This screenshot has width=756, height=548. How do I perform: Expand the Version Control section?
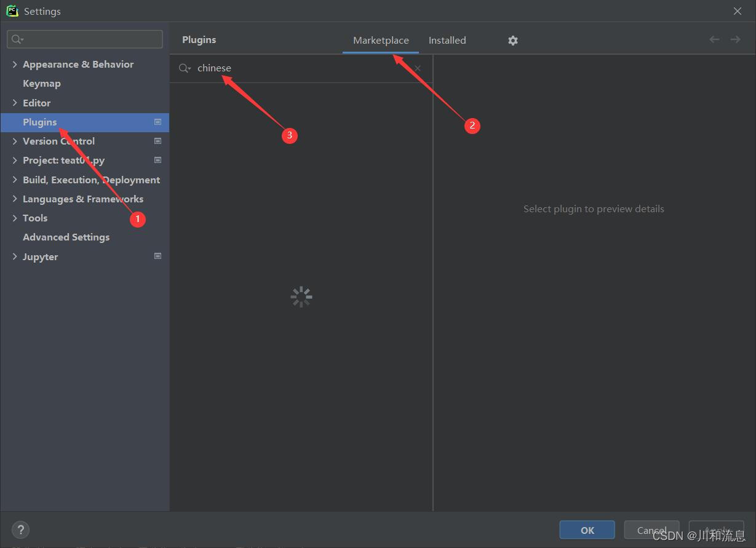[15, 141]
